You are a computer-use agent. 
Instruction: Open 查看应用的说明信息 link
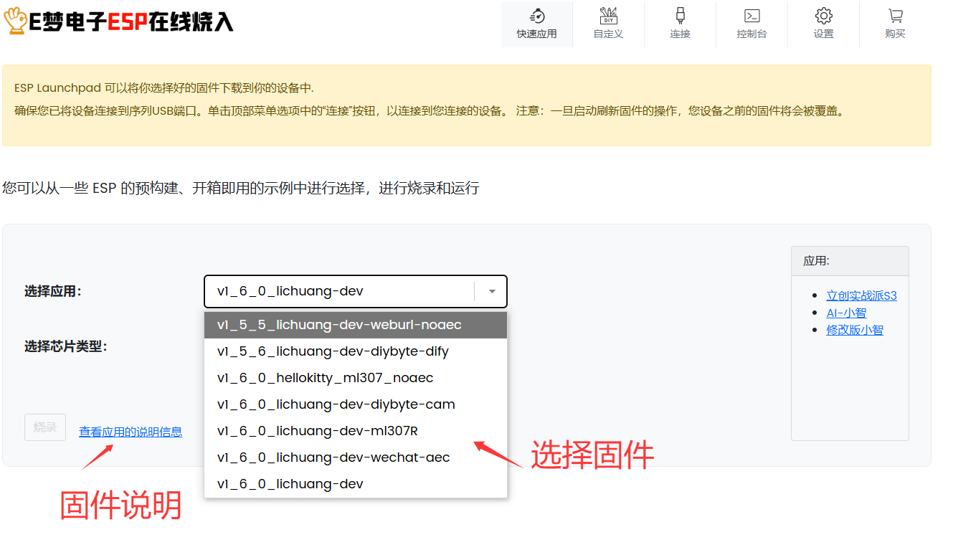point(131,432)
